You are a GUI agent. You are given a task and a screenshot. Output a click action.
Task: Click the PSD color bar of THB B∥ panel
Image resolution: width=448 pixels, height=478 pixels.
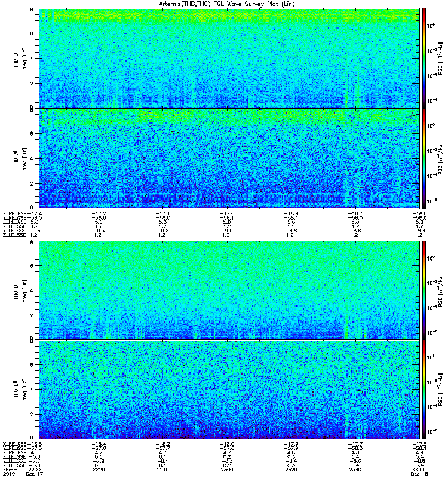[424, 158]
